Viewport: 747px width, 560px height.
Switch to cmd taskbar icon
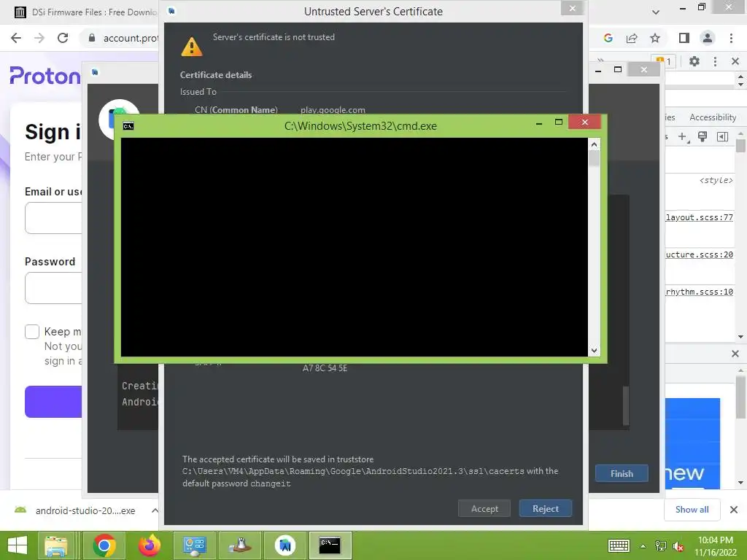[x=330, y=545]
